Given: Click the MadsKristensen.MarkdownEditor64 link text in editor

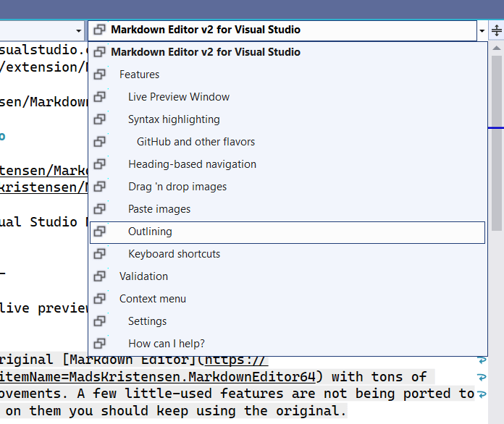Looking at the screenshot, I should point(193,377).
